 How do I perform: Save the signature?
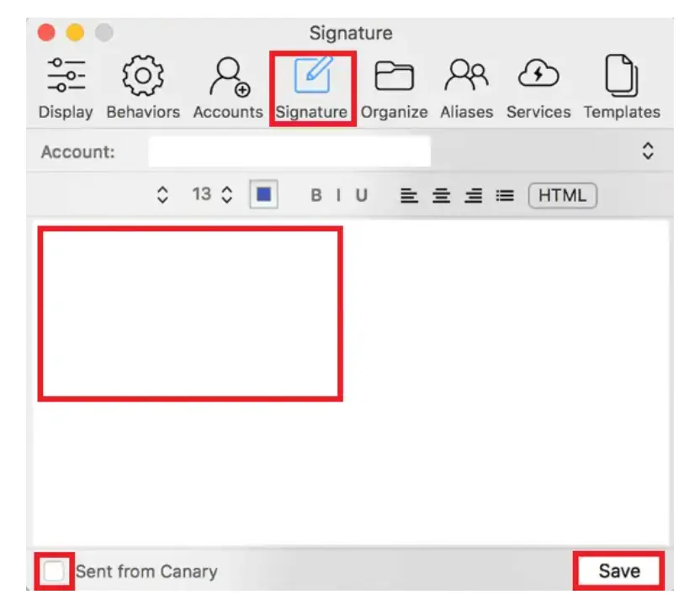619,571
